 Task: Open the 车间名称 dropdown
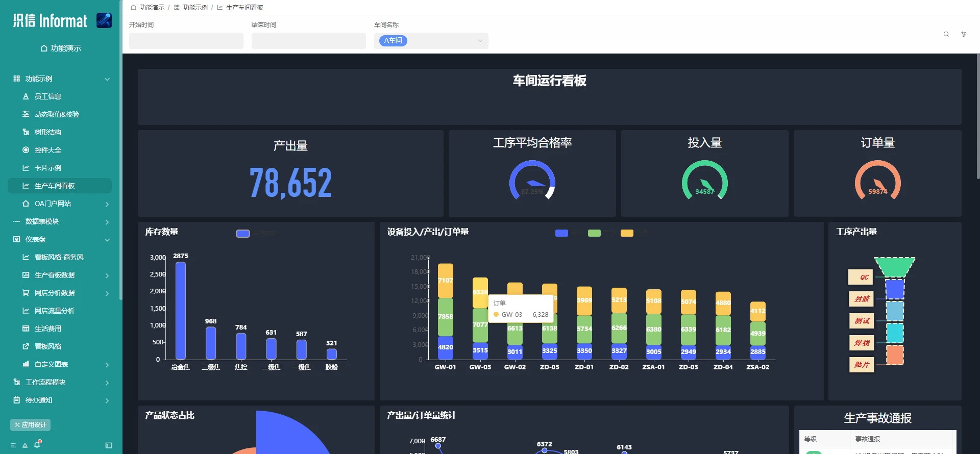(x=431, y=41)
